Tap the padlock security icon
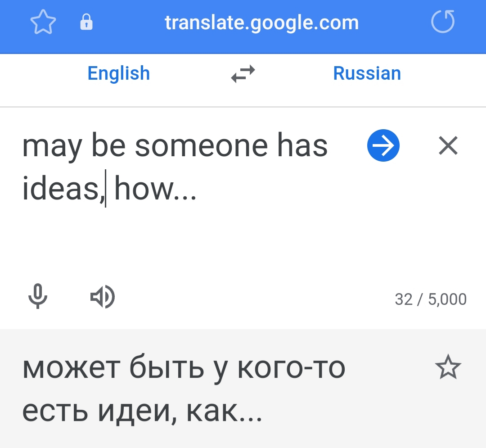This screenshot has width=486, height=448. [86, 22]
